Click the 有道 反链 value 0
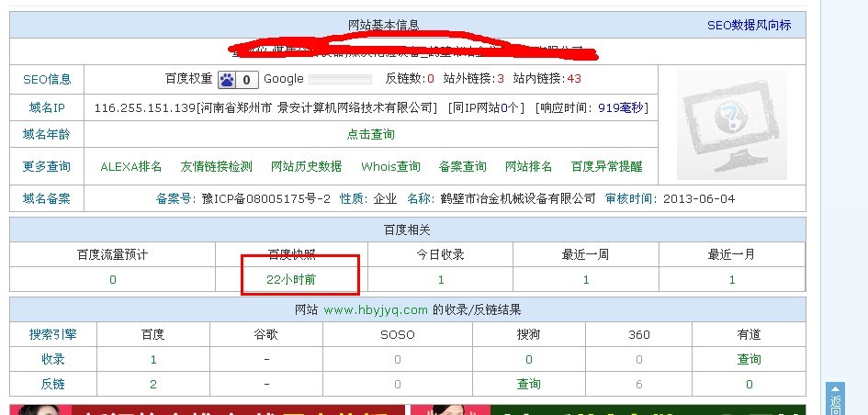This screenshot has width=868, height=415. coord(750,384)
